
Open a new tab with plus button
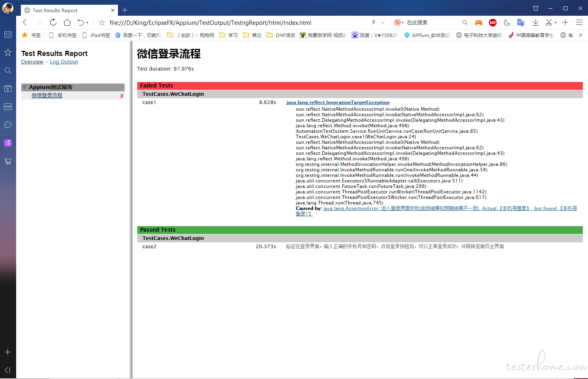tap(125, 10)
